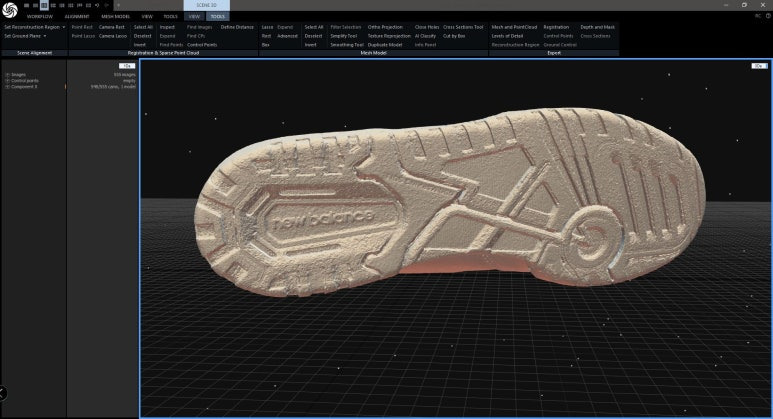Open the ALIGNMENT ribbon tab
The width and height of the screenshot is (773, 419).
click(77, 17)
